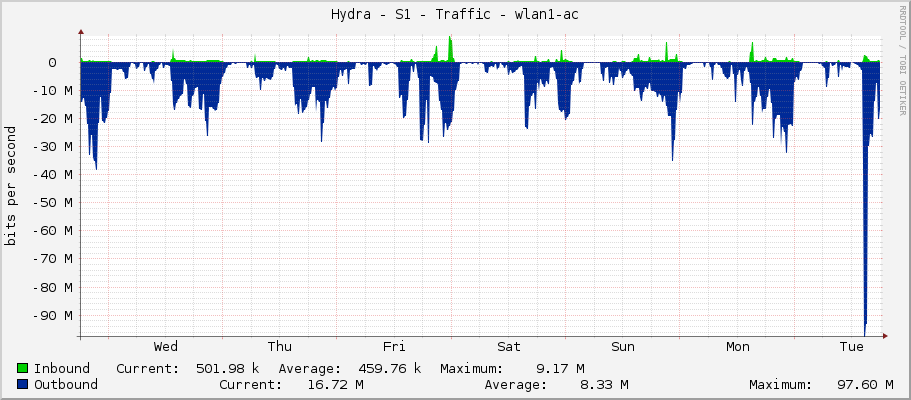Click the 'bits per second' axis title
This screenshot has width=911, height=400.
coord(11,185)
